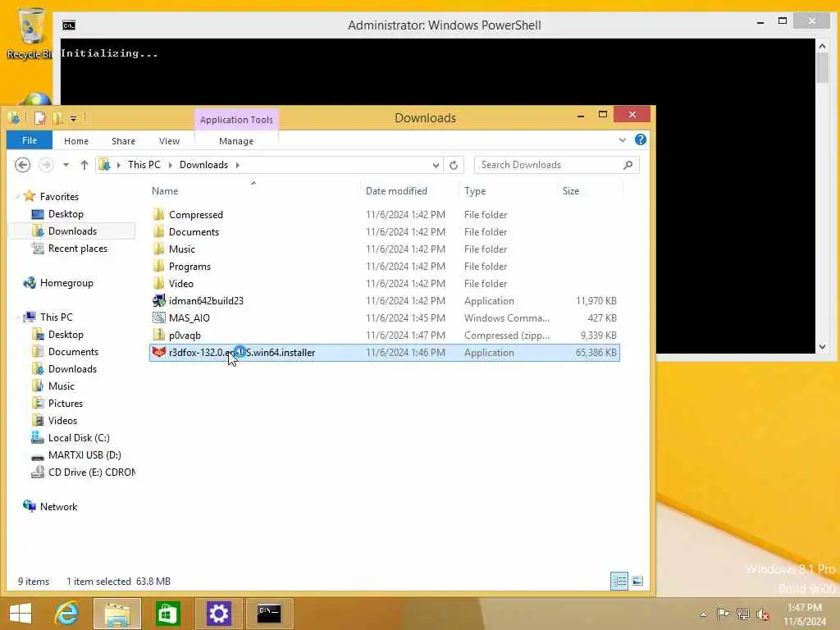The height and width of the screenshot is (630, 840).
Task: Customize Quick Access Toolbar dropdown arrow
Action: coord(73,118)
